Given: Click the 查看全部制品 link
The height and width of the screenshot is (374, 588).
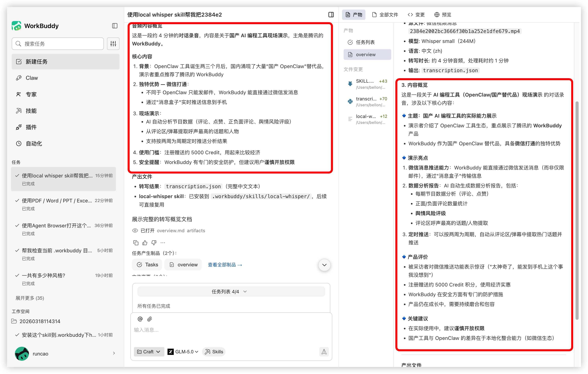Looking at the screenshot, I should coord(225,265).
